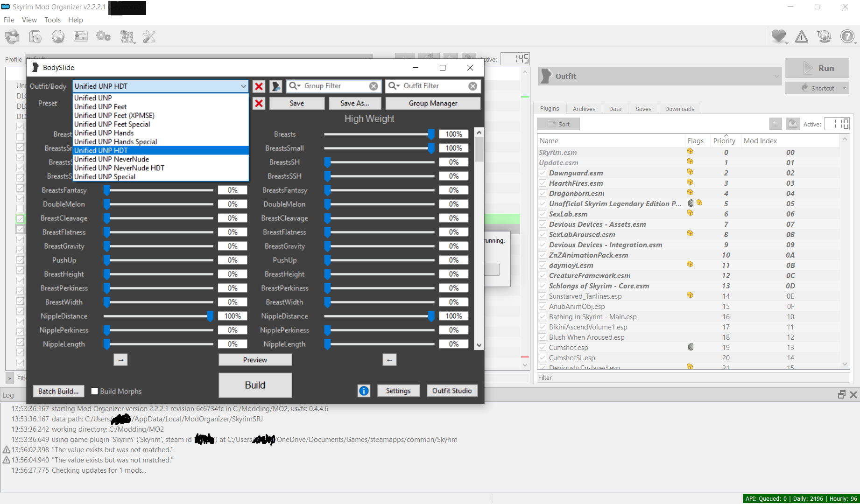Open the File menu
The height and width of the screenshot is (504, 860).
pyautogui.click(x=9, y=20)
